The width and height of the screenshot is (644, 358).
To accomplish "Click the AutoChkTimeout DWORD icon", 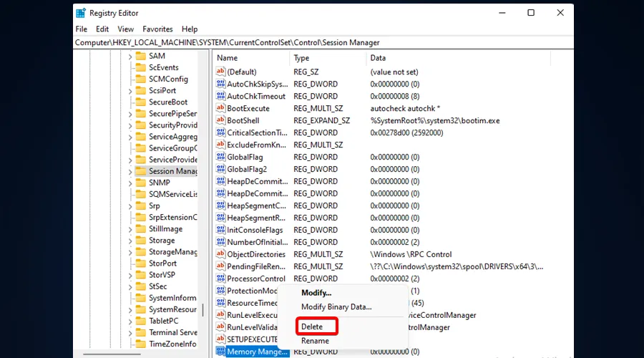I will point(220,96).
